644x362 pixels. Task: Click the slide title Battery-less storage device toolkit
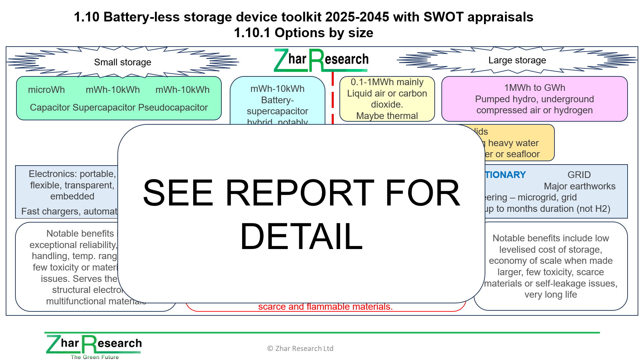pyautogui.click(x=303, y=17)
